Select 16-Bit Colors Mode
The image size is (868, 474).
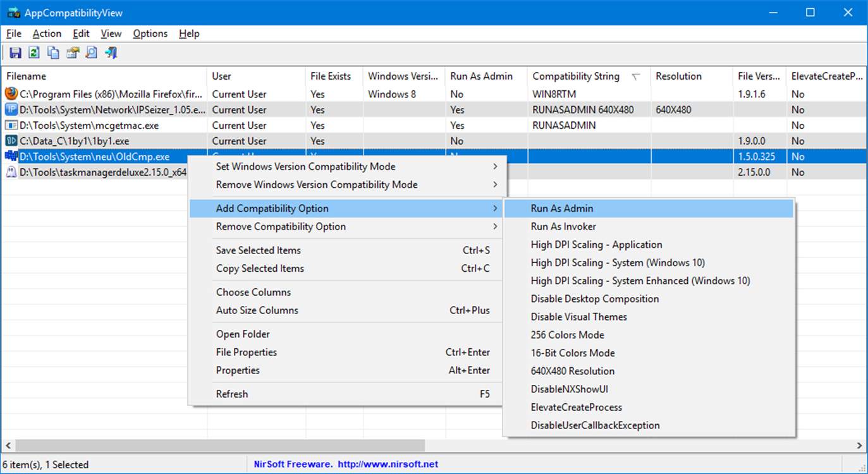[649, 353]
